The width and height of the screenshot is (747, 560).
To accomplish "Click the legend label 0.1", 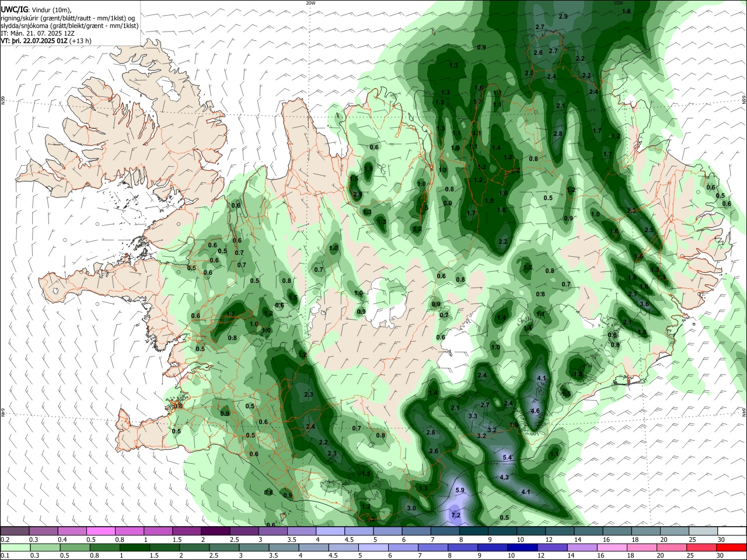I will coord(5,556).
